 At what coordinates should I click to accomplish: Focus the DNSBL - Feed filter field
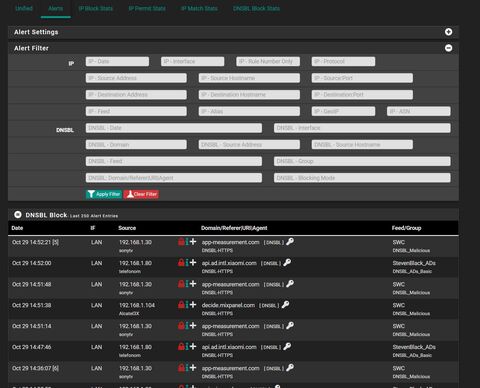click(174, 161)
